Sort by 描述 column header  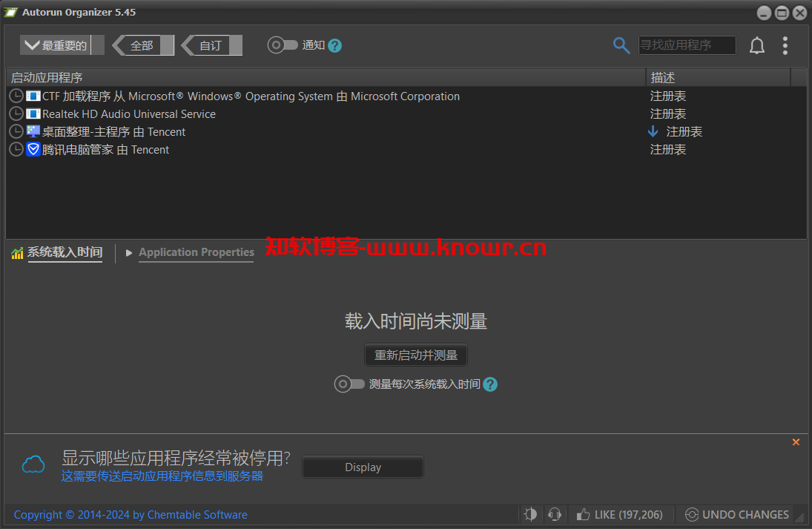tap(719, 77)
